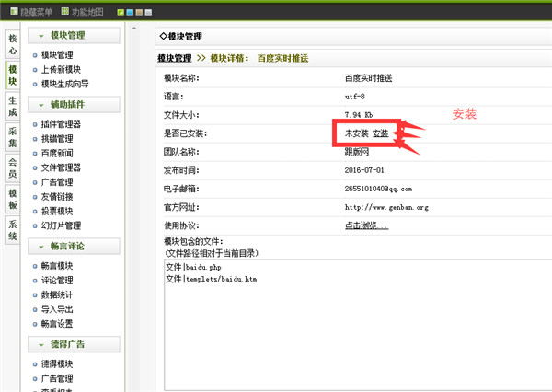Select the 文件|templets/baidu.htm line
This screenshot has height=392, width=552.
[212, 279]
